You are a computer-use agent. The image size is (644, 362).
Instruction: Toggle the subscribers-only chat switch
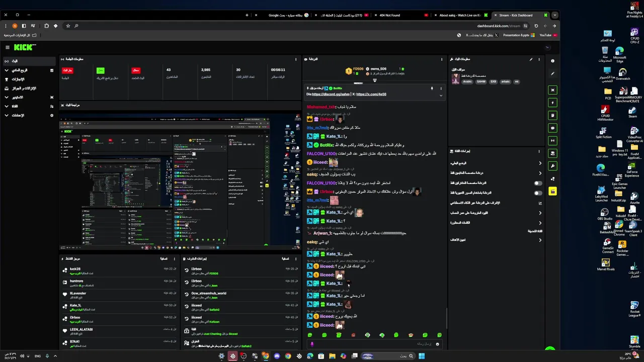(538, 184)
